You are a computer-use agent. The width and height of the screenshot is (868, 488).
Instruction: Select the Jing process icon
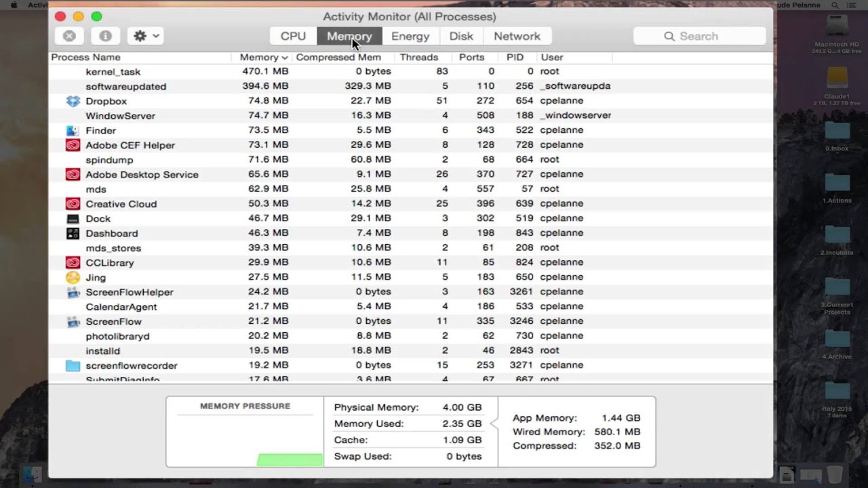click(x=73, y=277)
